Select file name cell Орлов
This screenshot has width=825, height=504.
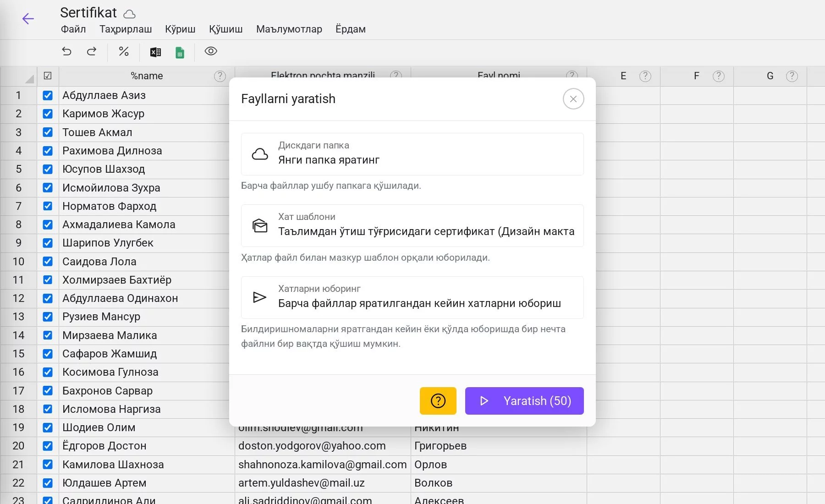[x=499, y=465]
